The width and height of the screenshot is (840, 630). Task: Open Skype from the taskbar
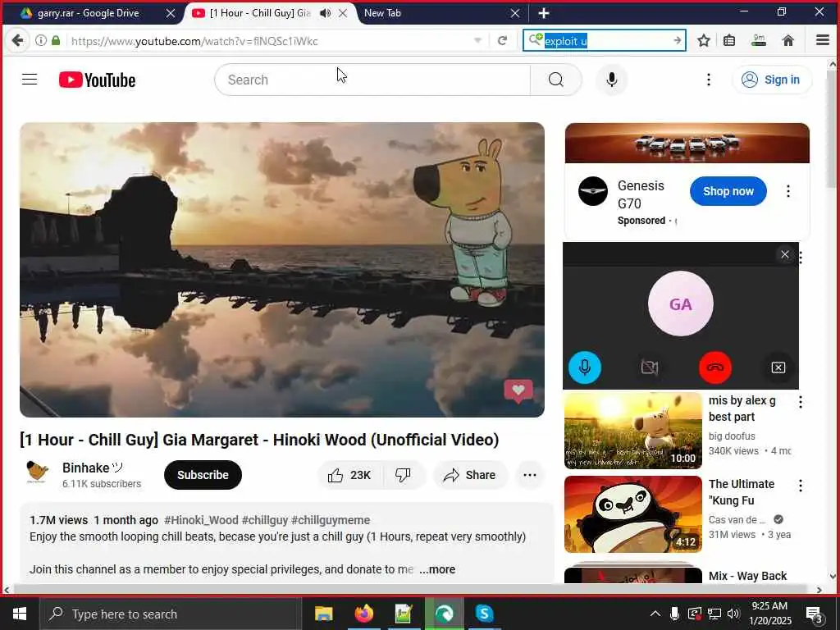(x=484, y=614)
